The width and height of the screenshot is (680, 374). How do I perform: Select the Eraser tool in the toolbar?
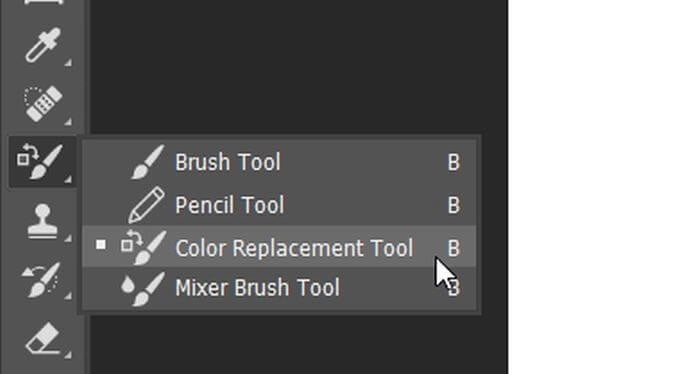(x=42, y=338)
